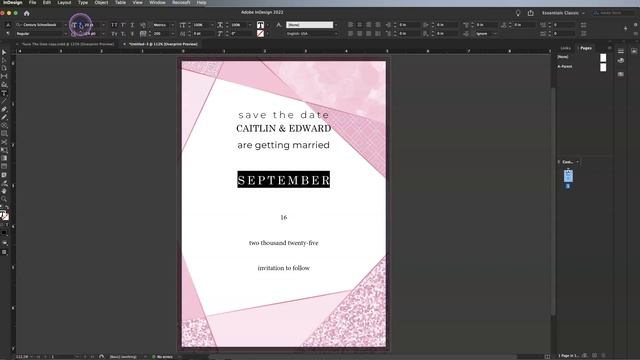Select the Pencil tool

point(4,118)
